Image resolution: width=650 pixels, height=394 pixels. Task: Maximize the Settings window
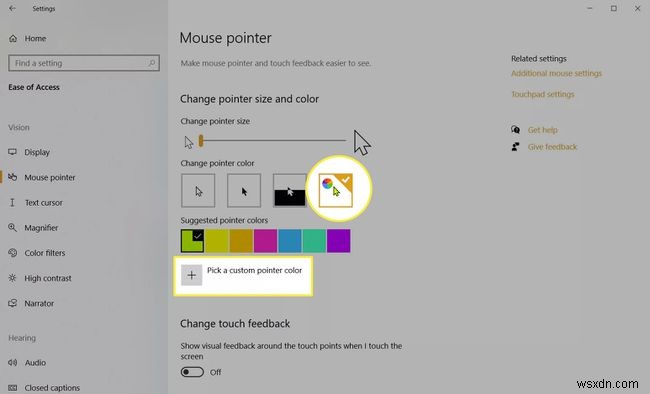(x=614, y=8)
